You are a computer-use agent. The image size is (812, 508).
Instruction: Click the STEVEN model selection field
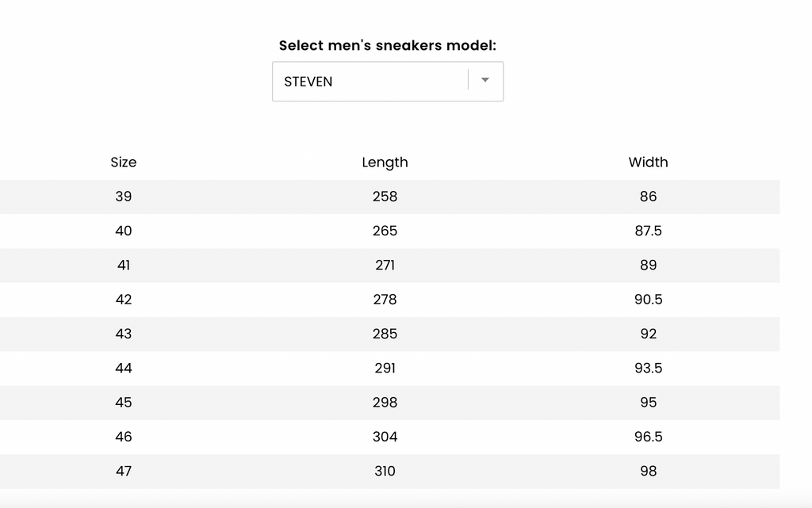point(388,82)
